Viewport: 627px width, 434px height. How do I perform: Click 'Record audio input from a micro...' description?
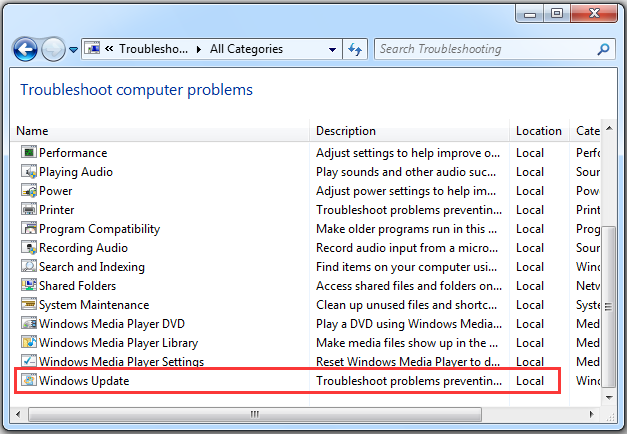(x=407, y=248)
